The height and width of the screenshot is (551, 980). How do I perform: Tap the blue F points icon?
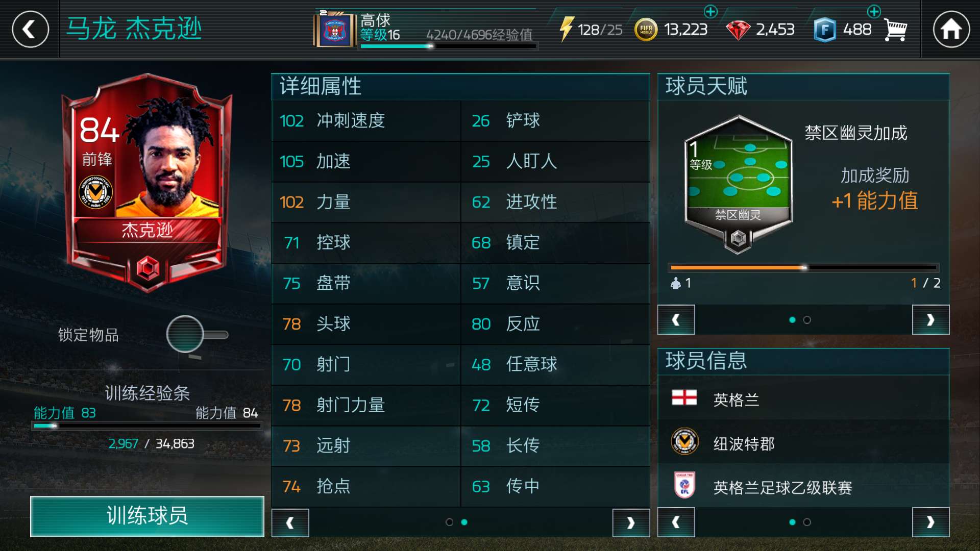click(824, 30)
